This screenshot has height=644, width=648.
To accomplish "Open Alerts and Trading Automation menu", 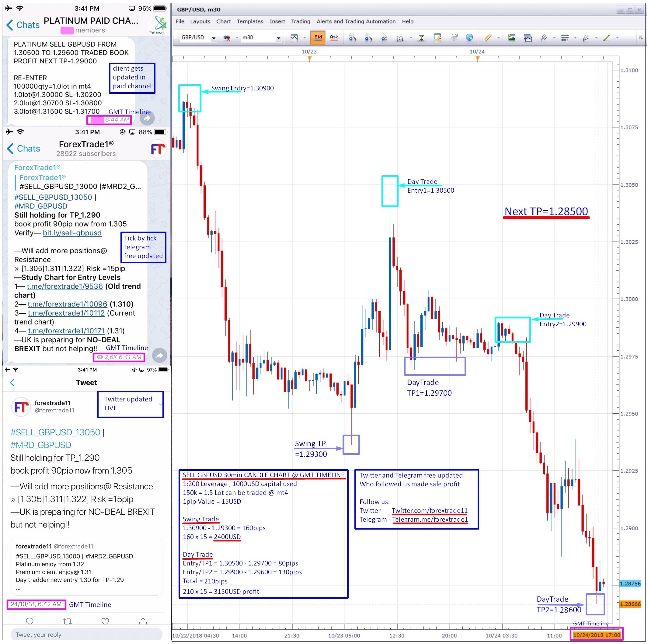I will point(356,22).
